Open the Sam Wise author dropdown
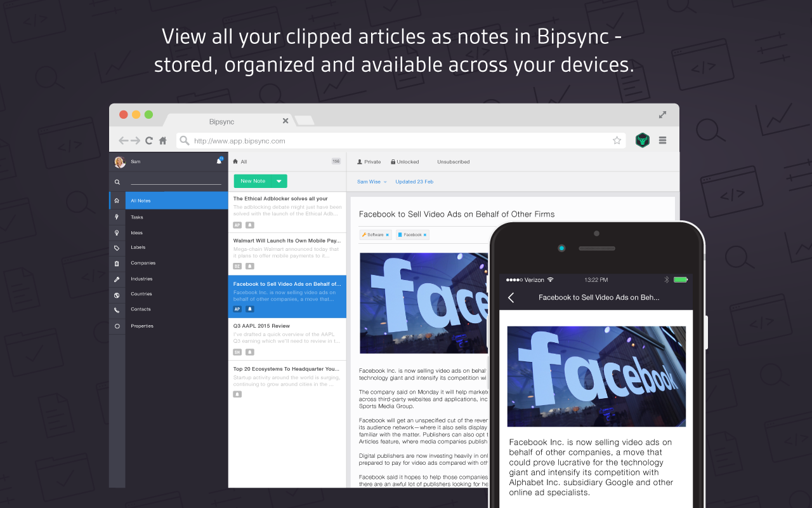Image resolution: width=812 pixels, height=508 pixels. tap(372, 182)
